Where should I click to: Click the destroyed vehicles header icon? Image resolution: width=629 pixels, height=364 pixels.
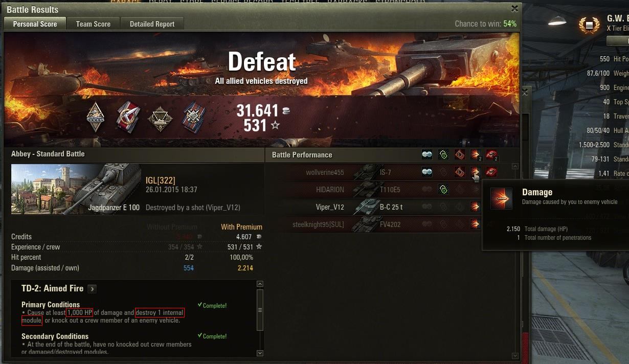492,155
